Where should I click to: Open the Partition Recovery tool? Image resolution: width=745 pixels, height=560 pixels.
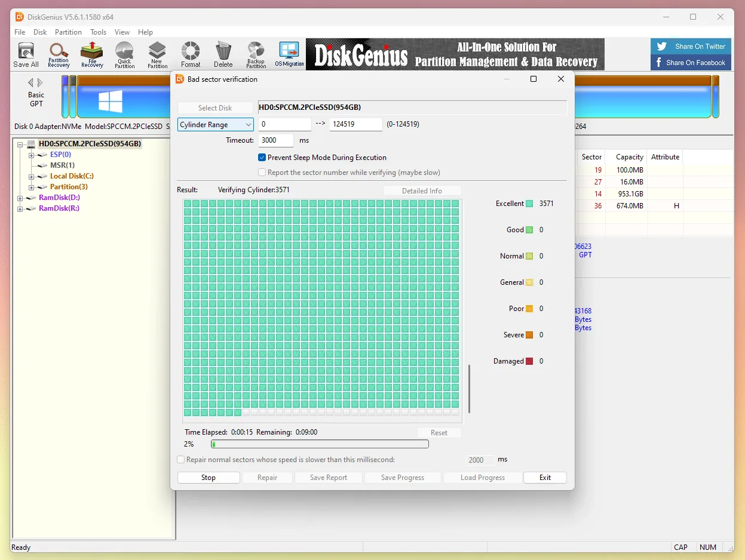(x=58, y=54)
